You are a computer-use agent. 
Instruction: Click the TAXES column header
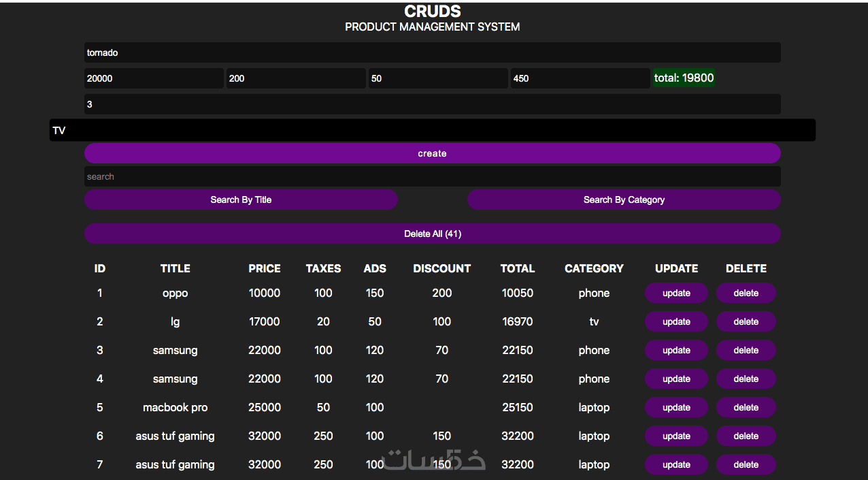323,268
